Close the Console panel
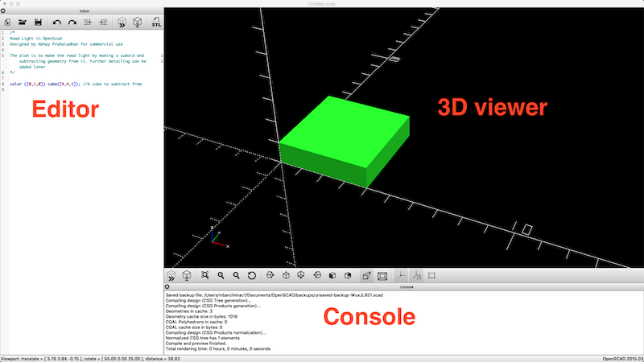 point(167,286)
